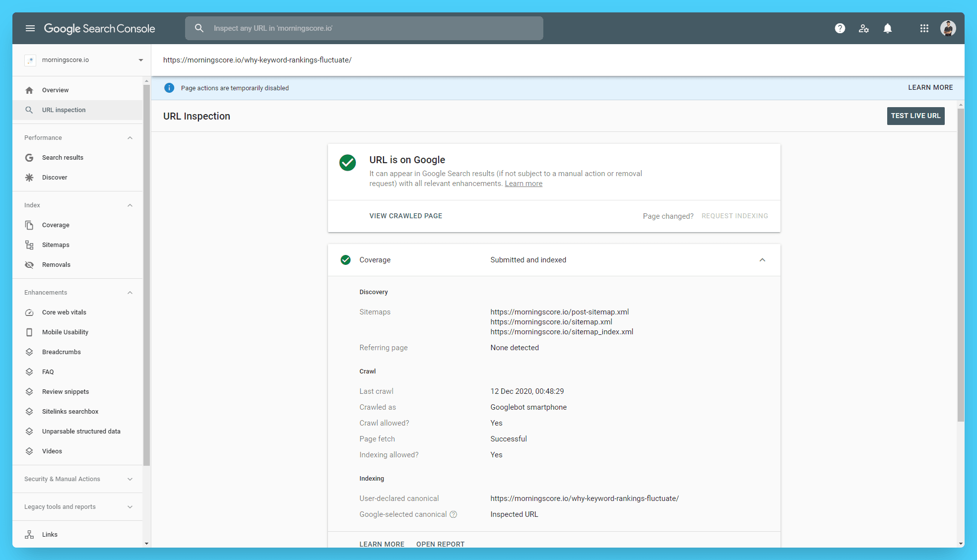Click the green check beside URL is on Google

(x=347, y=162)
